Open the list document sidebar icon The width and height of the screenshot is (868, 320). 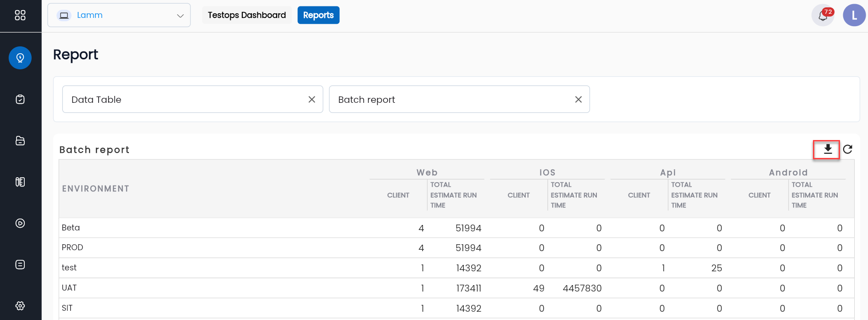coord(20,264)
